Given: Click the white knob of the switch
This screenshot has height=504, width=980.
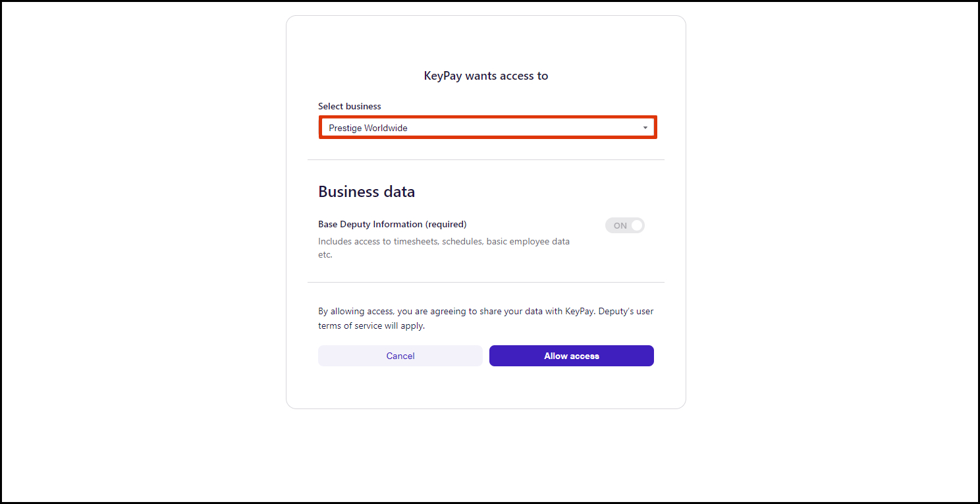Looking at the screenshot, I should click(636, 225).
